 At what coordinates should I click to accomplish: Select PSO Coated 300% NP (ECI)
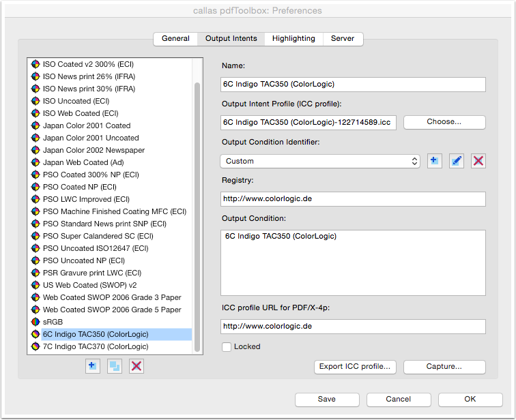coord(111,175)
